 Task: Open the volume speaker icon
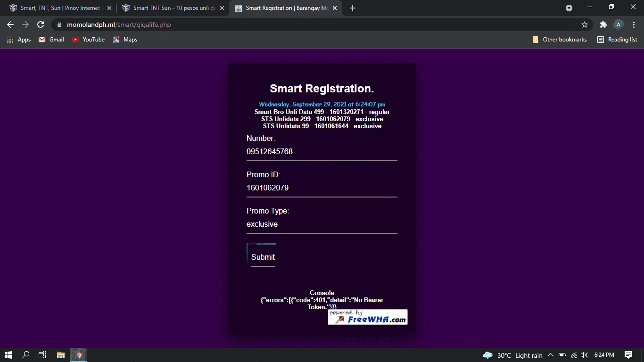[585, 355]
